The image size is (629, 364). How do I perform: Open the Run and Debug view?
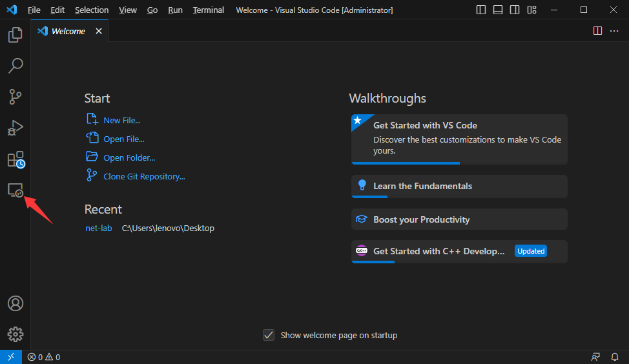tap(15, 128)
